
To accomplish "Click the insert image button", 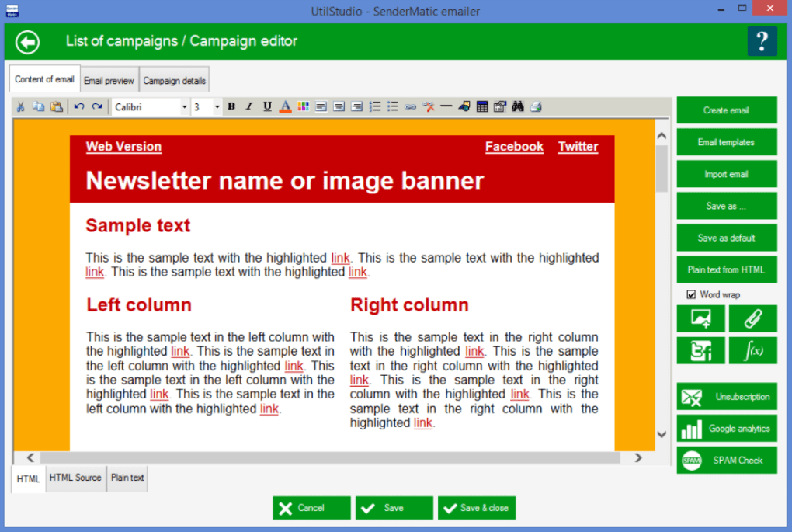I will click(700, 318).
